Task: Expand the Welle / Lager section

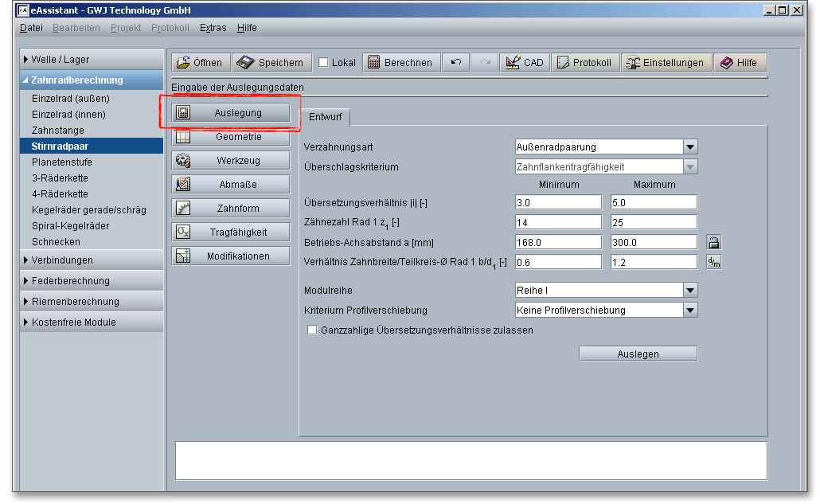Action: (91, 60)
